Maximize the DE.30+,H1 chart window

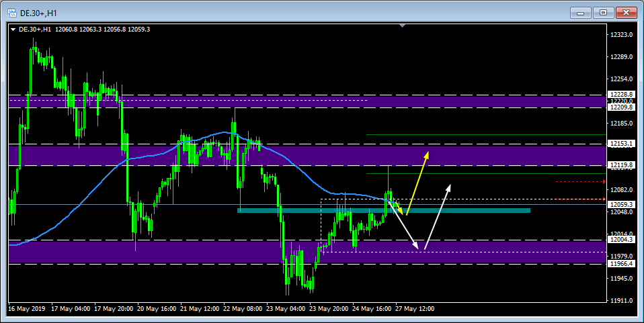pos(603,12)
